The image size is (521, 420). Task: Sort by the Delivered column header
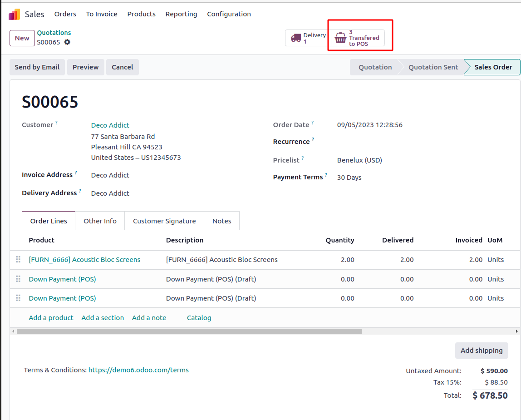[x=398, y=240]
